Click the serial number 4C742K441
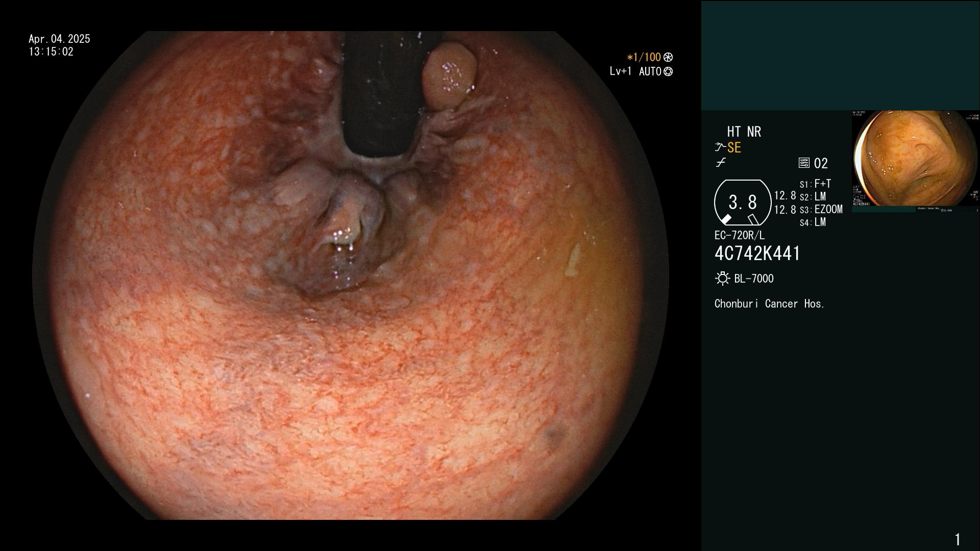Viewport: 980px width, 551px height. [757, 254]
